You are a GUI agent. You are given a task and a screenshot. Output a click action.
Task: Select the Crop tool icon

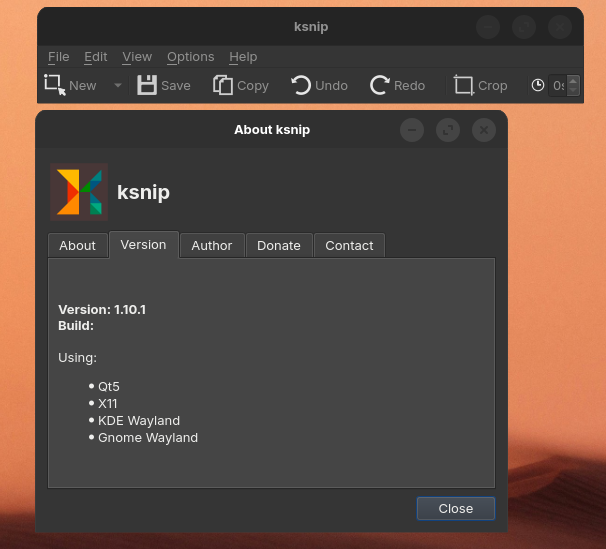click(463, 85)
